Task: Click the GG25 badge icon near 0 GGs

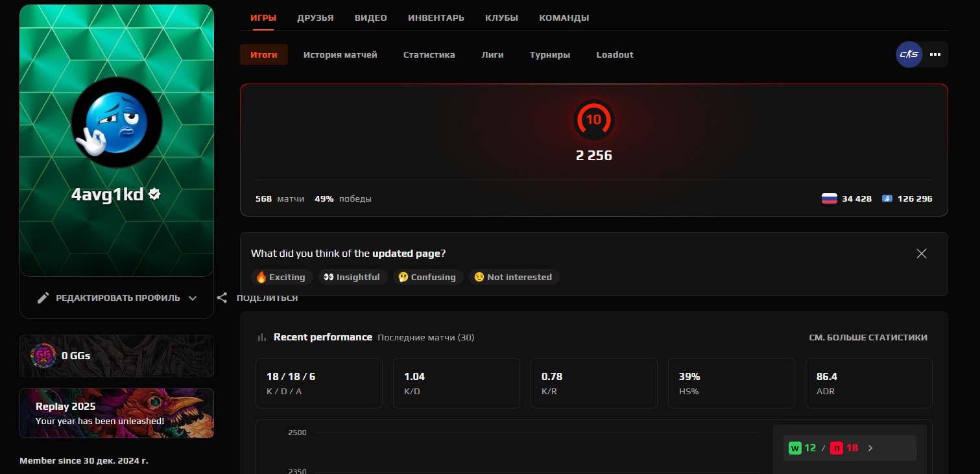Action: pyautogui.click(x=43, y=355)
